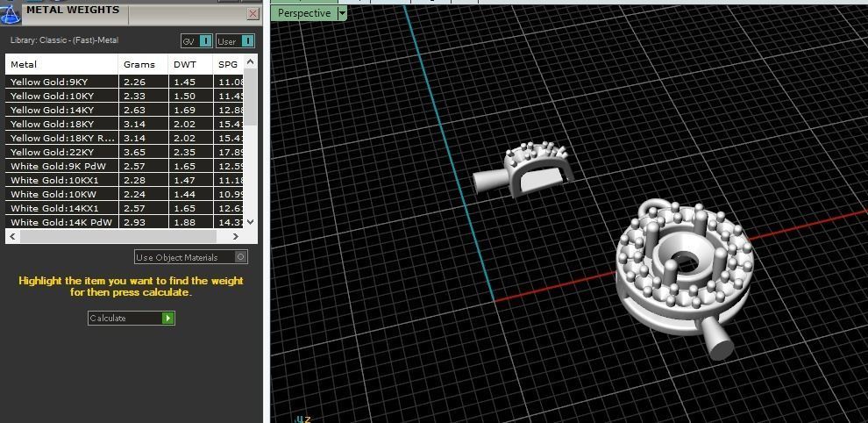Screen dimensions: 868x423
Task: Sort by the DWT column header
Action: [x=190, y=64]
